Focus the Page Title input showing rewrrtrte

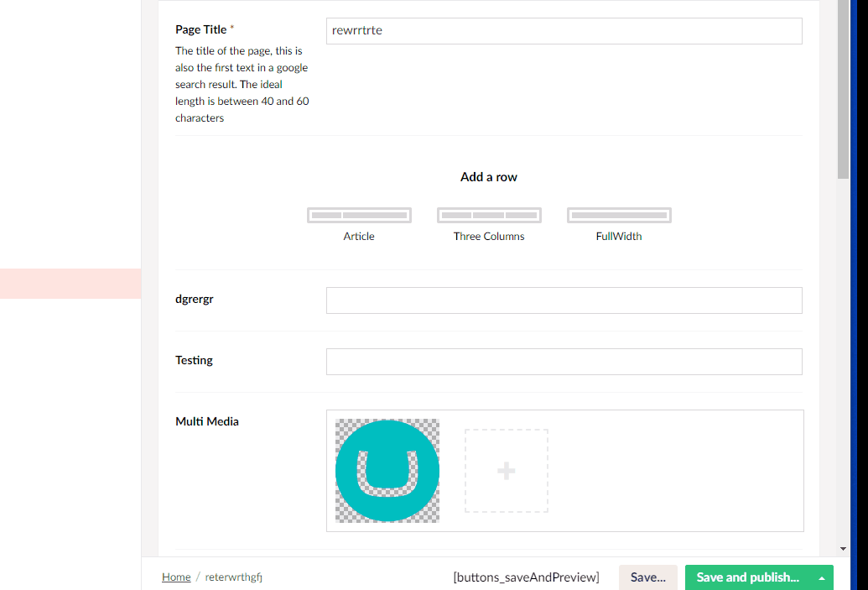(x=564, y=31)
